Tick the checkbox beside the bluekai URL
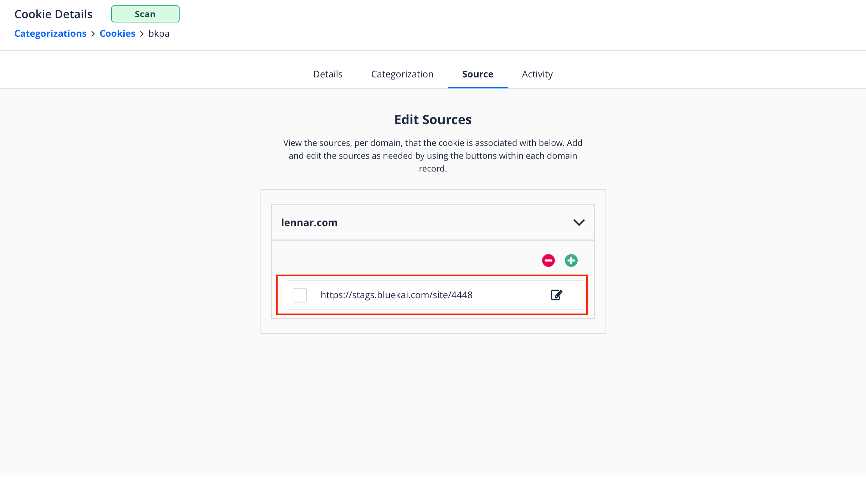The height and width of the screenshot is (504, 866). click(299, 295)
